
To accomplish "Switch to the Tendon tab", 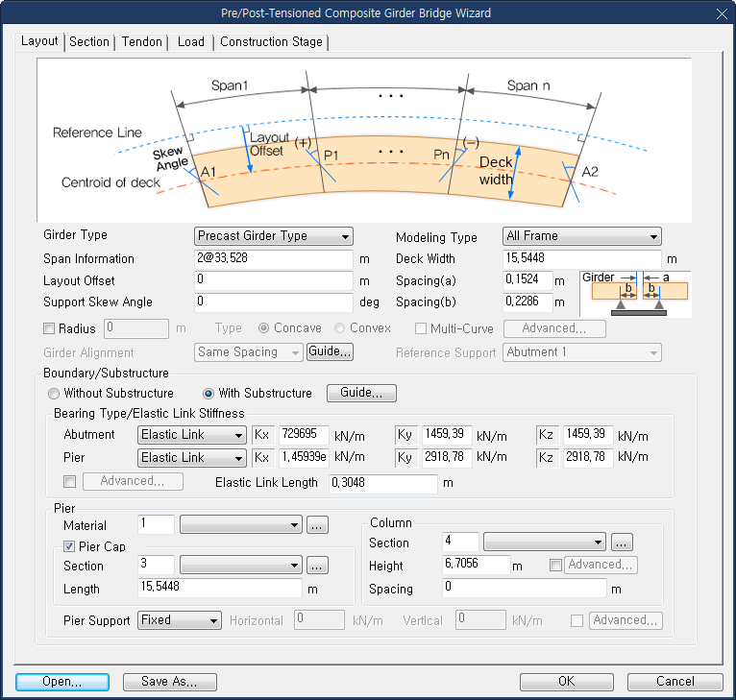I will 141,42.
